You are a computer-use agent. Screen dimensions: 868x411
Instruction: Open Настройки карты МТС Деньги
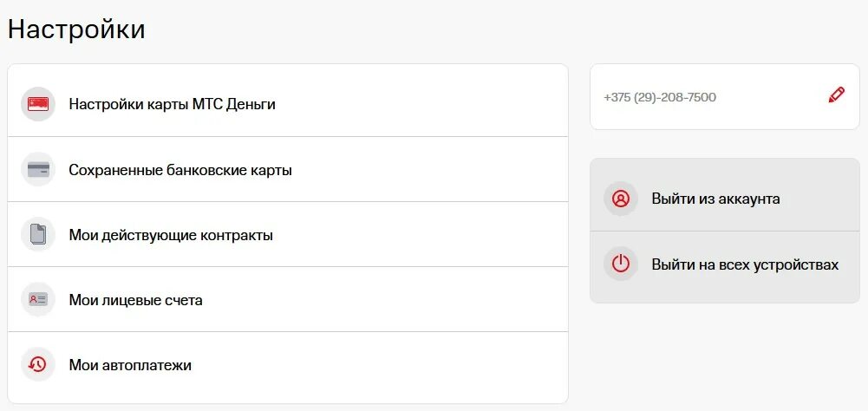click(x=288, y=104)
